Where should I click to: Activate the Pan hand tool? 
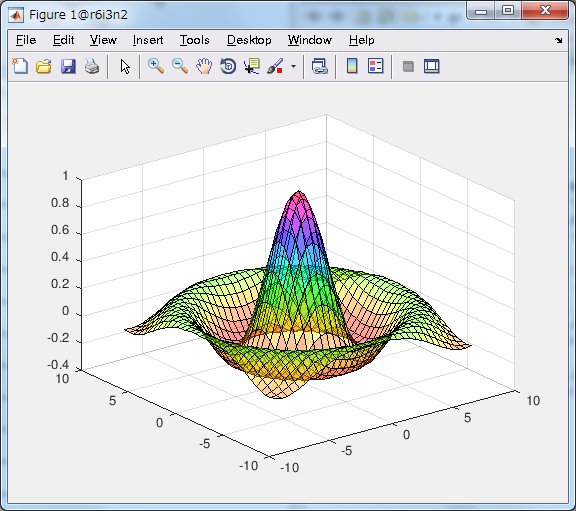coord(204,66)
